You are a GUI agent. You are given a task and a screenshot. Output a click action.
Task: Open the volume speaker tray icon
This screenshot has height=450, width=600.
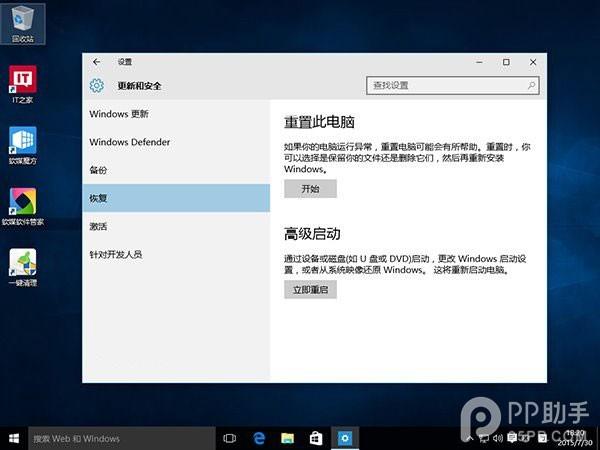pos(498,439)
